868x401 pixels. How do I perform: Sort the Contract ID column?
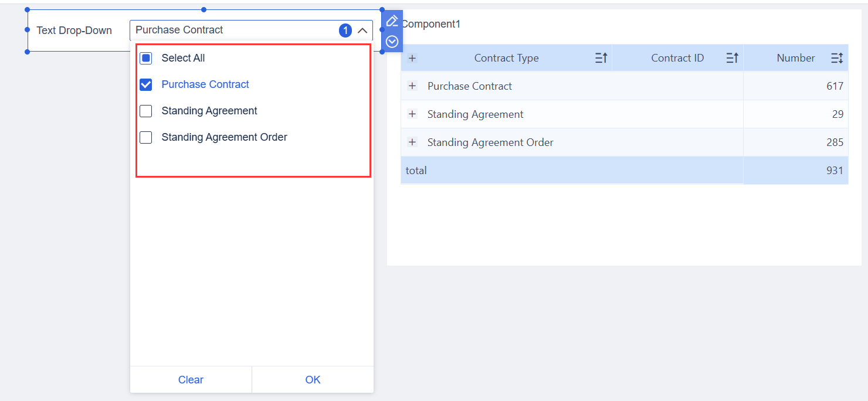tap(731, 57)
